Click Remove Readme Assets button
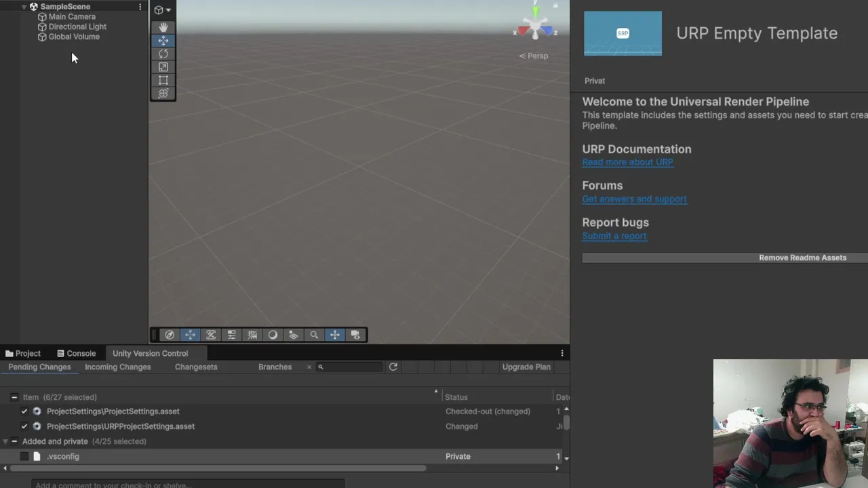The width and height of the screenshot is (868, 488). [x=725, y=258]
